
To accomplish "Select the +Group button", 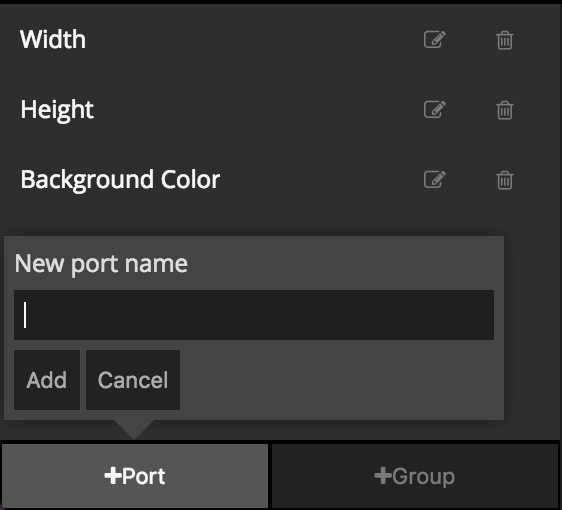I will (415, 476).
